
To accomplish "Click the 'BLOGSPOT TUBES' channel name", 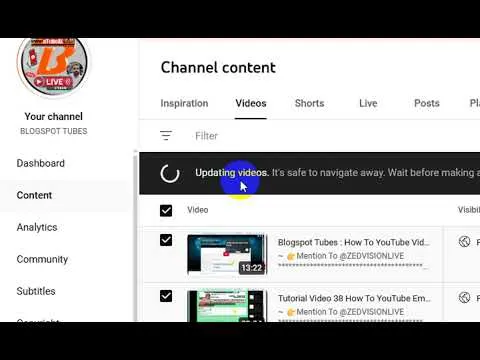I will (x=54, y=131).
